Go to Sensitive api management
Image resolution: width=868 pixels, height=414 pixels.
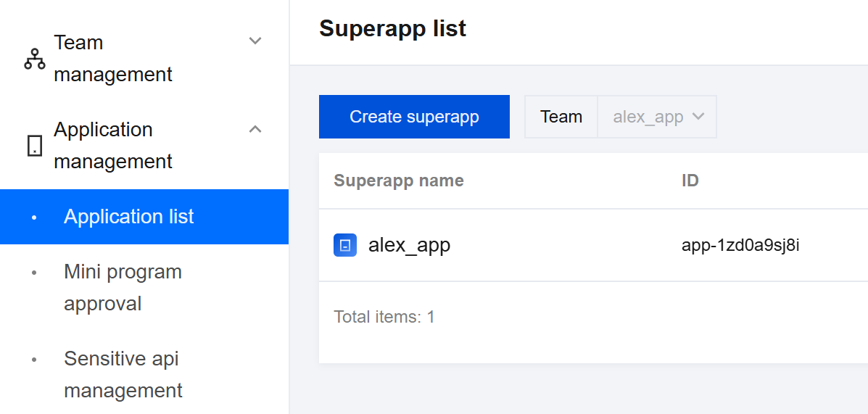(123, 375)
